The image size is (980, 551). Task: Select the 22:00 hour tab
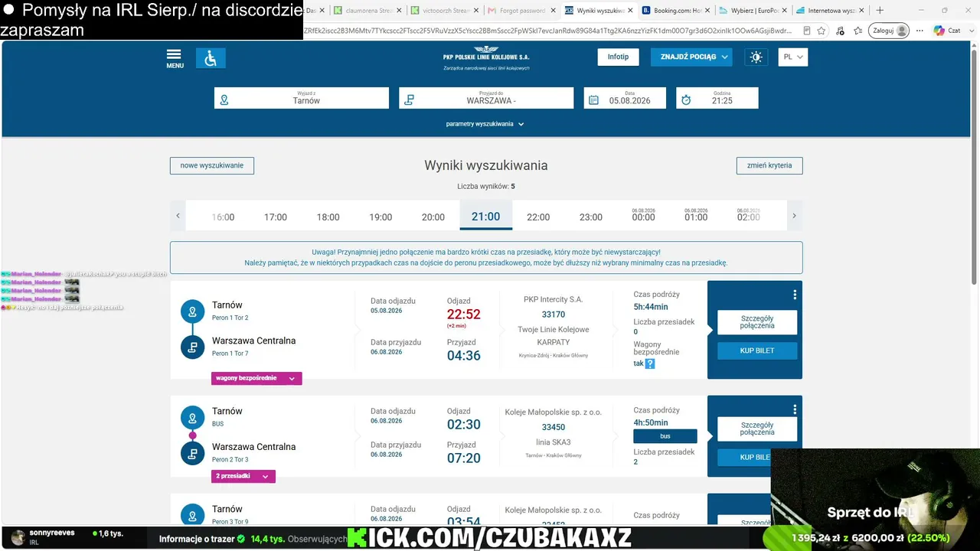[x=538, y=217]
